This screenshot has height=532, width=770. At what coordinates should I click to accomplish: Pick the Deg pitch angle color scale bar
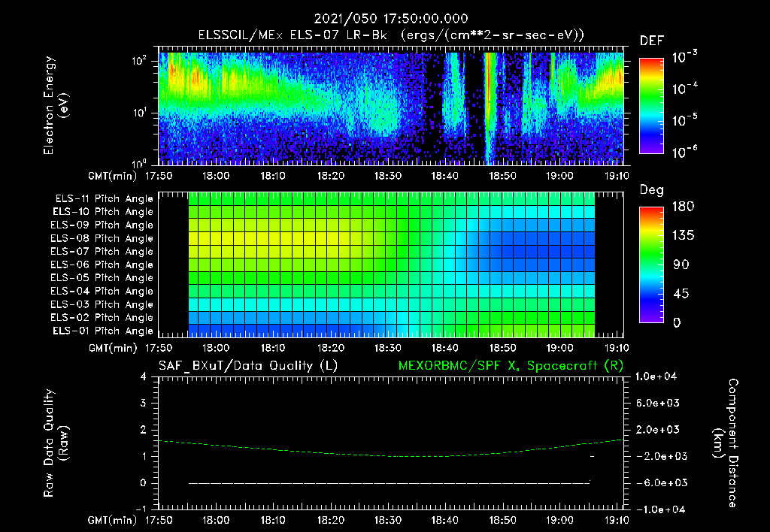click(x=651, y=265)
